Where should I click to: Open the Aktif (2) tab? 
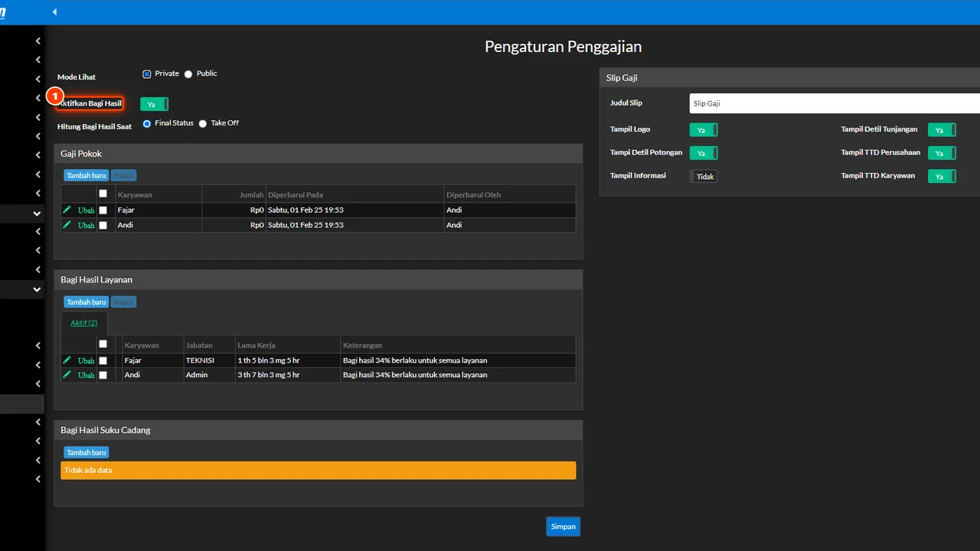coord(84,323)
